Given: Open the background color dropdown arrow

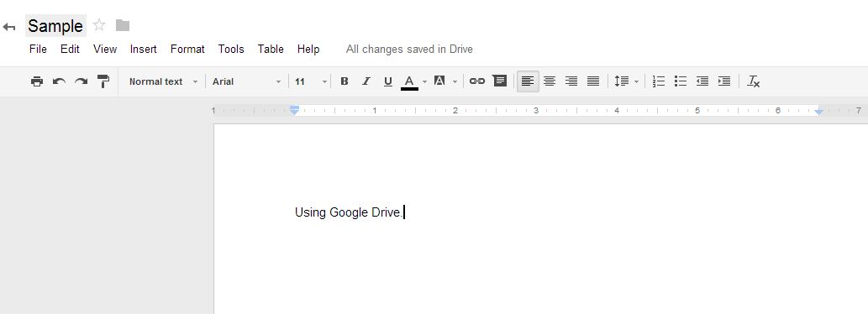Looking at the screenshot, I should pos(455,81).
